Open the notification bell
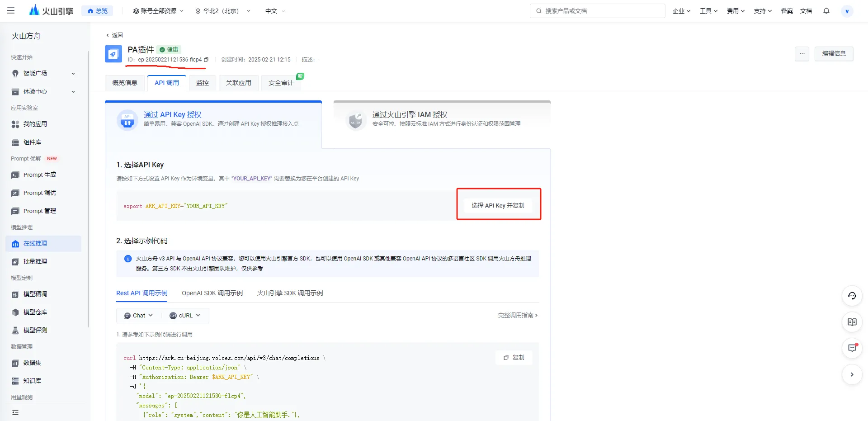868x421 pixels. [x=826, y=11]
